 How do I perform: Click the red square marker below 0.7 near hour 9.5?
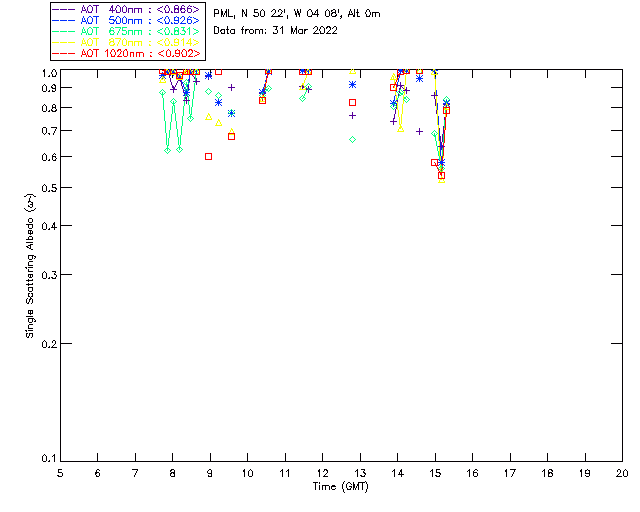231,136
